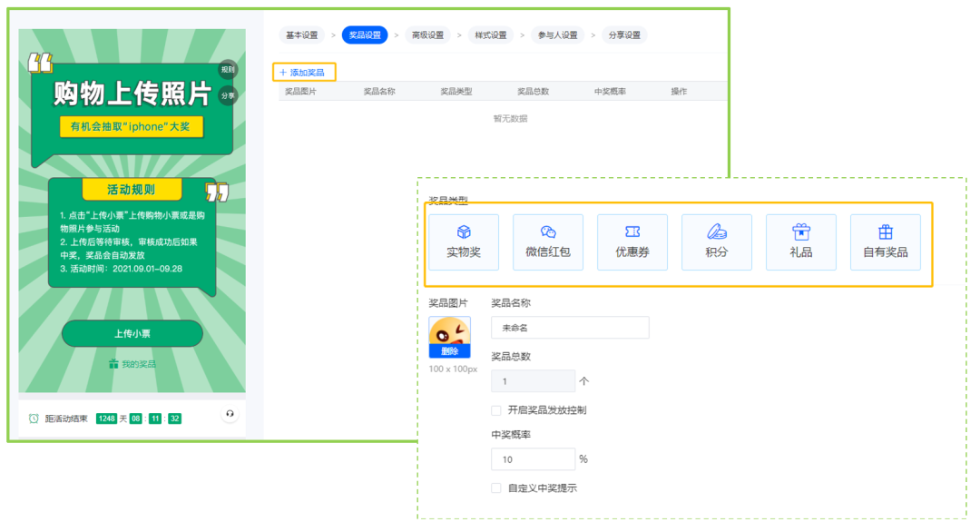
Task: Click the countdown clock icon
Action: [34, 419]
